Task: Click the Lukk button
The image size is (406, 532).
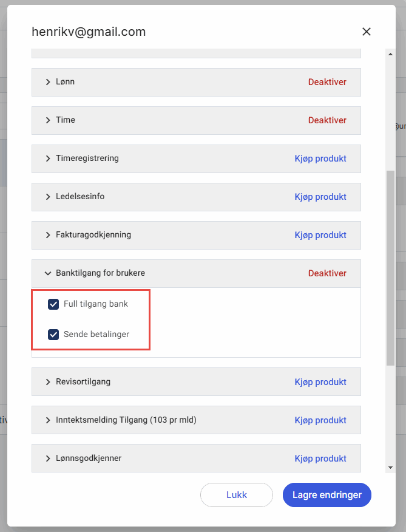Action: coord(237,495)
